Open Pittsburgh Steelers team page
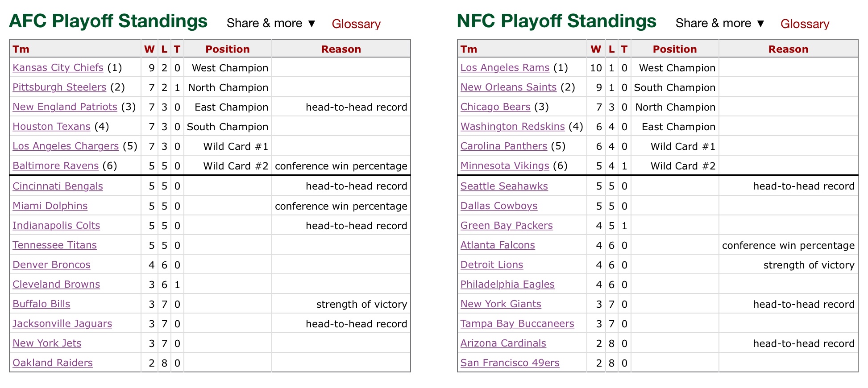 59,87
